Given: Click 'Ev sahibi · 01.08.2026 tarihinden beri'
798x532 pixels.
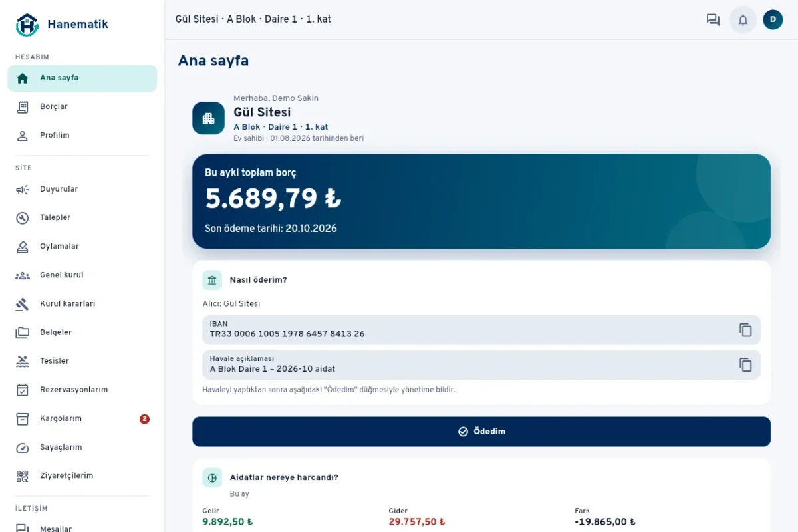Looking at the screenshot, I should 299,138.
